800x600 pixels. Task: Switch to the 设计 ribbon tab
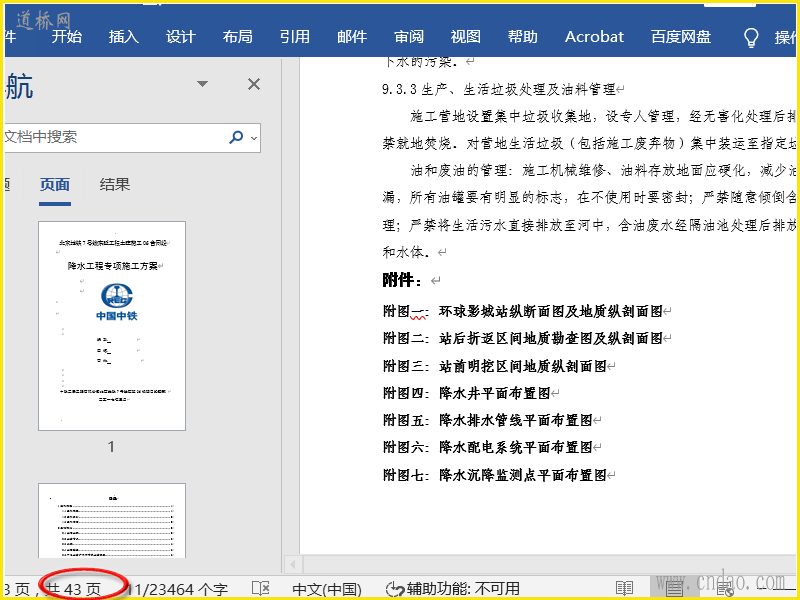[x=181, y=37]
